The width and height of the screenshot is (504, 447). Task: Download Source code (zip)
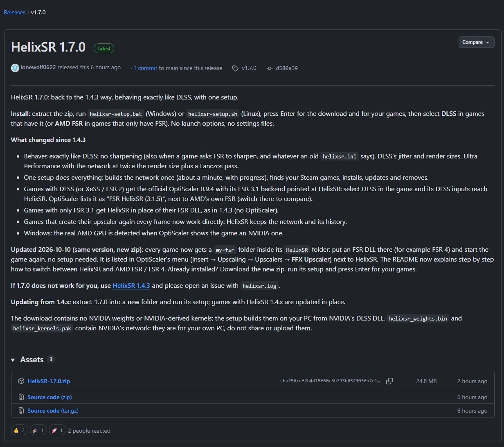[x=49, y=397]
